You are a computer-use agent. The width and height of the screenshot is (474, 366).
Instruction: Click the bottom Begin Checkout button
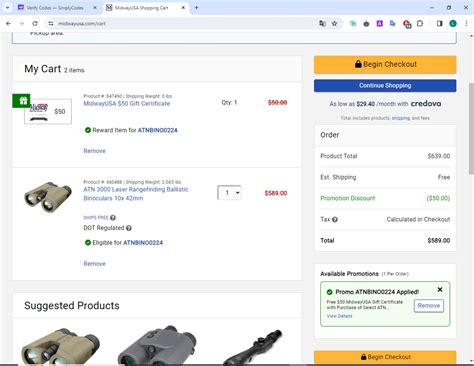(x=385, y=357)
